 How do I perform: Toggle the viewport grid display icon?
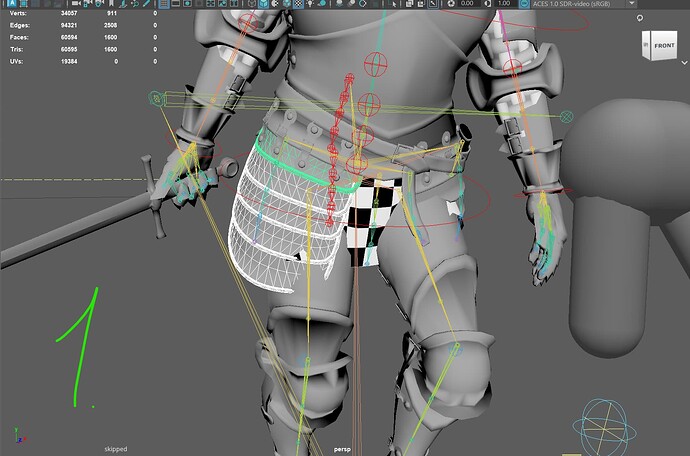(164, 4)
